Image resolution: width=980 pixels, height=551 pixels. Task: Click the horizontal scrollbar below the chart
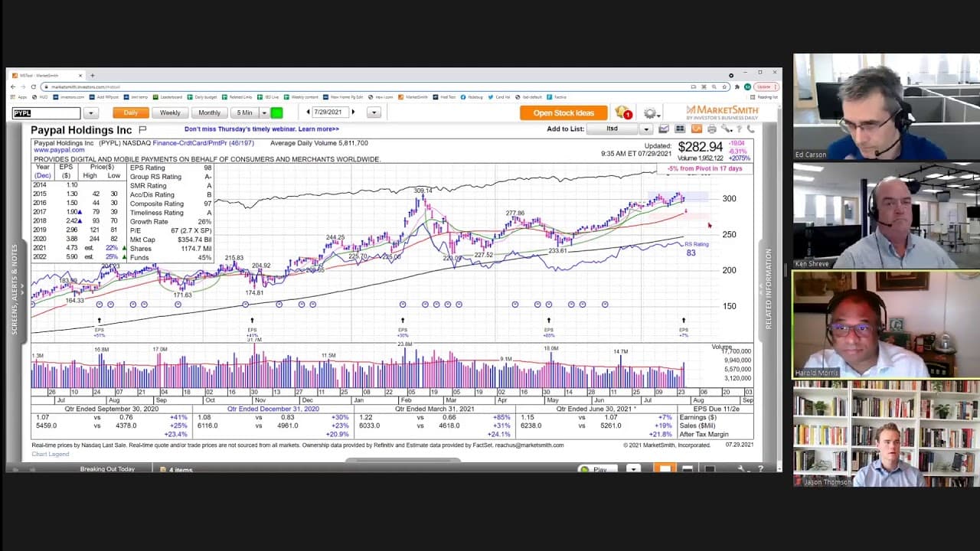coord(403,461)
